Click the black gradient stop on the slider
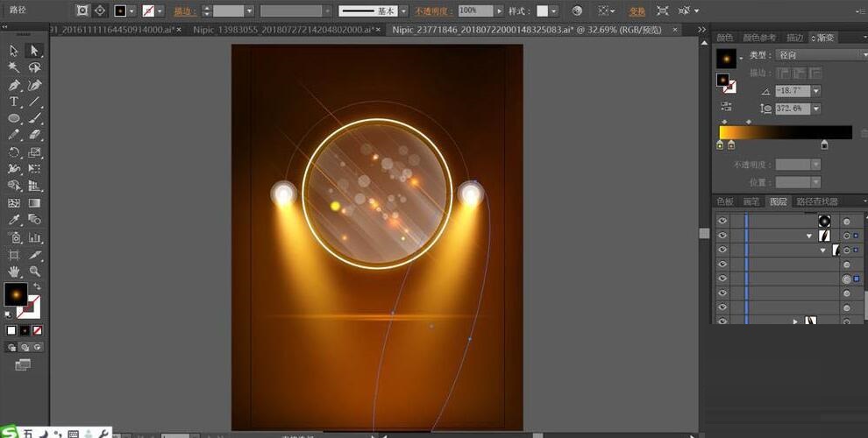 pos(823,145)
